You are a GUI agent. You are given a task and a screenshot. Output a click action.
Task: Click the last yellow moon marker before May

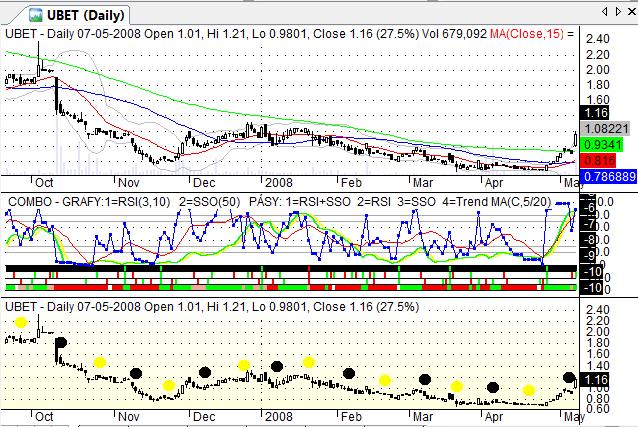(529, 390)
